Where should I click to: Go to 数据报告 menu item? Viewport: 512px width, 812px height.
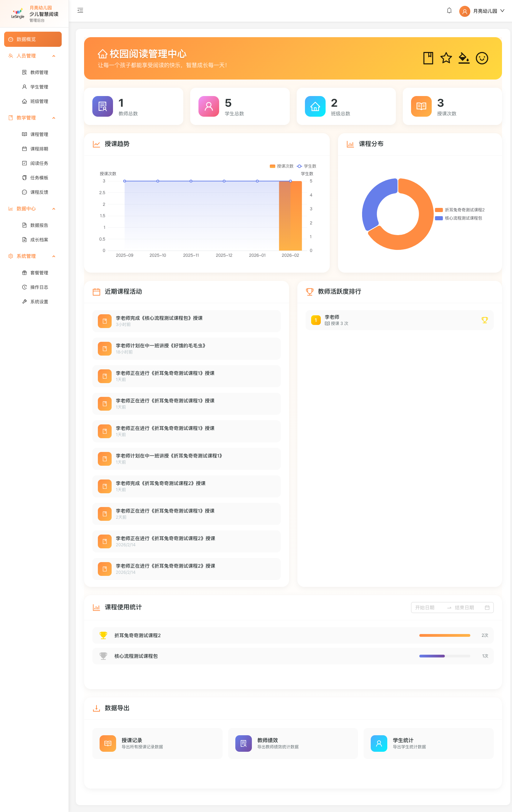point(39,225)
